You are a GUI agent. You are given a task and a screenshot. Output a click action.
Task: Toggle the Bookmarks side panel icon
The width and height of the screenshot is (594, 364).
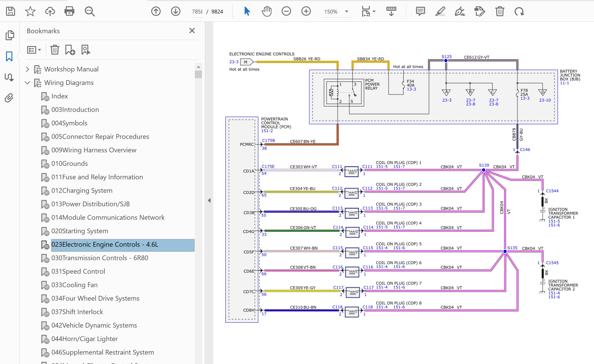9,56
